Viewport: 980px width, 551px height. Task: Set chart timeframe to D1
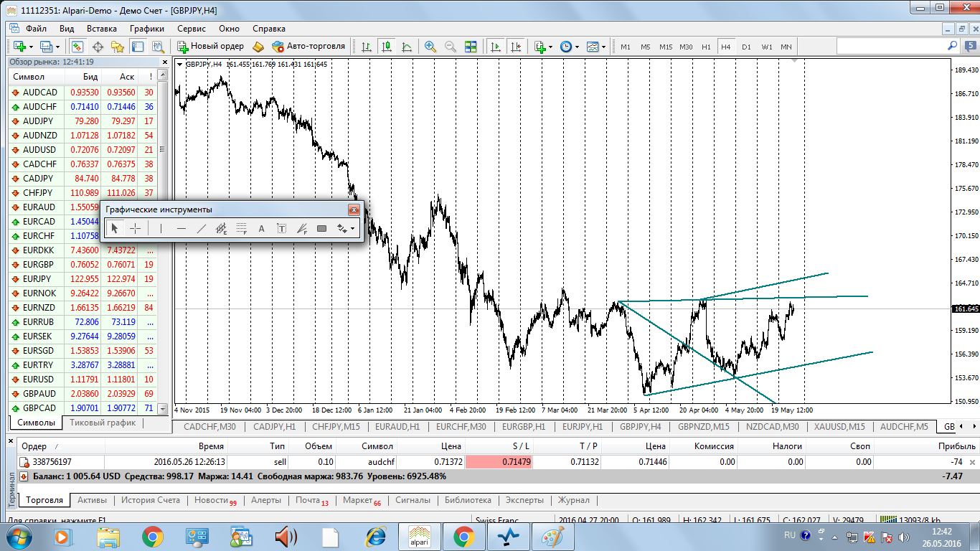[x=746, y=47]
